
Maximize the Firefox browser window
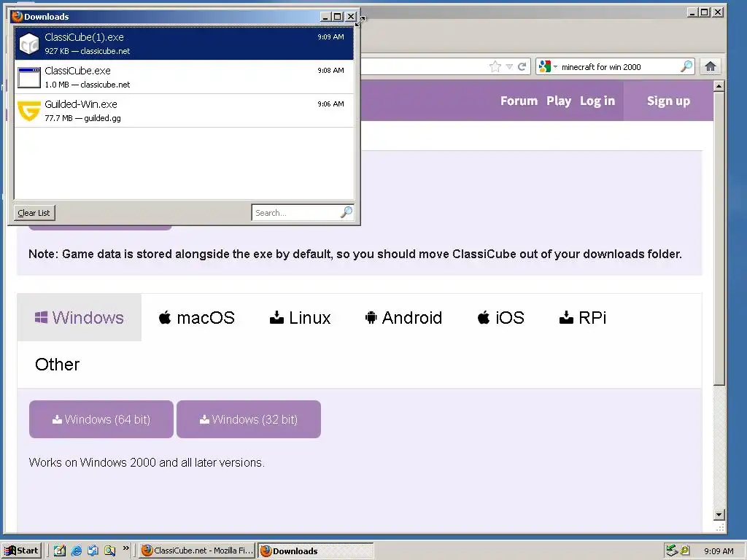704,12
